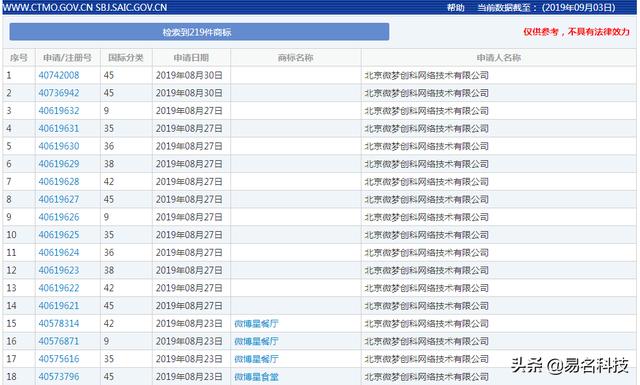This screenshot has width=640, height=385.
Task: Open registration number 40619630
Action: coord(59,146)
